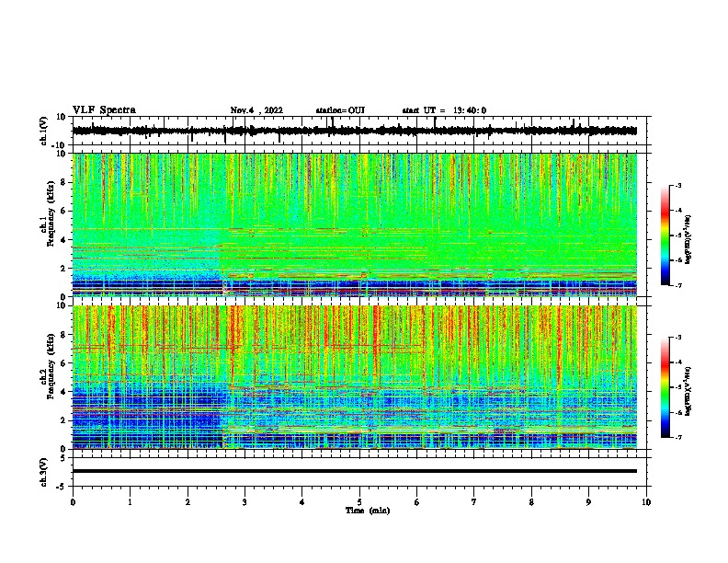This screenshot has width=728, height=563.
Task: Click the '-7' value on ch.2 colorbar
Action: coord(677,438)
